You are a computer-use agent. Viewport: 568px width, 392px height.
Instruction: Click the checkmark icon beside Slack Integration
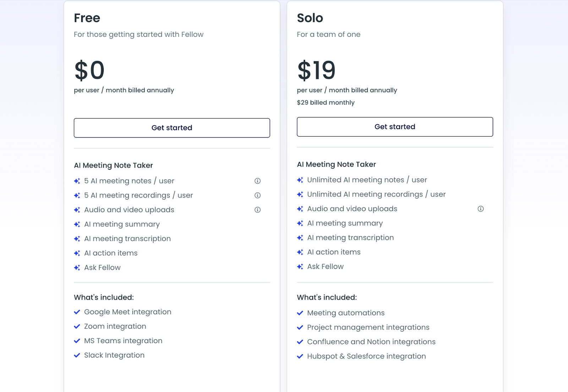click(x=77, y=355)
